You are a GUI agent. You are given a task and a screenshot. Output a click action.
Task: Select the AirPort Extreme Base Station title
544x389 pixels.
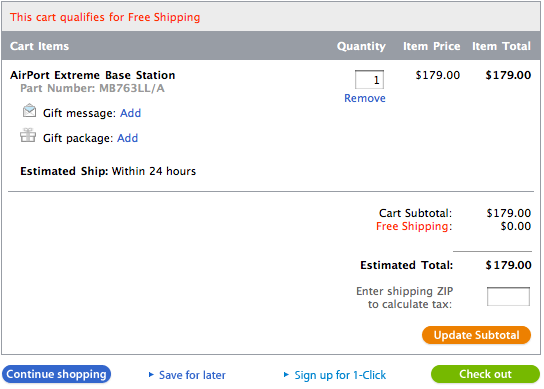[93, 75]
